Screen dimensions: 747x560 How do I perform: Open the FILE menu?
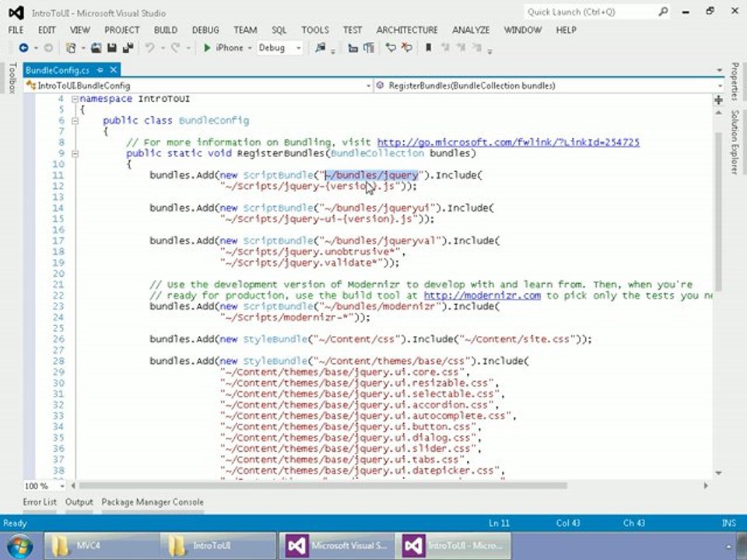pos(16,30)
